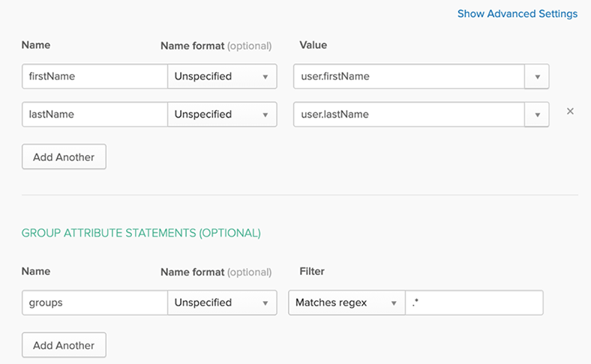591x364 pixels.
Task: Click into the user.firstName value field
Action: [408, 76]
